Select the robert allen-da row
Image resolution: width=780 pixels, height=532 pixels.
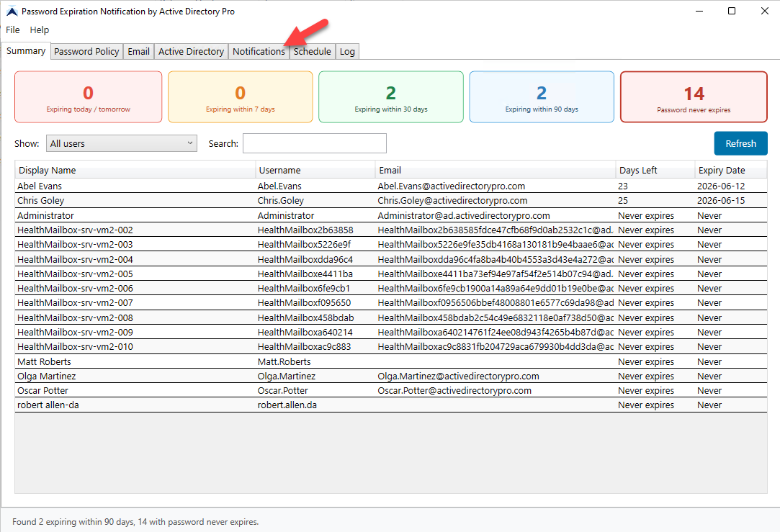click(391, 405)
